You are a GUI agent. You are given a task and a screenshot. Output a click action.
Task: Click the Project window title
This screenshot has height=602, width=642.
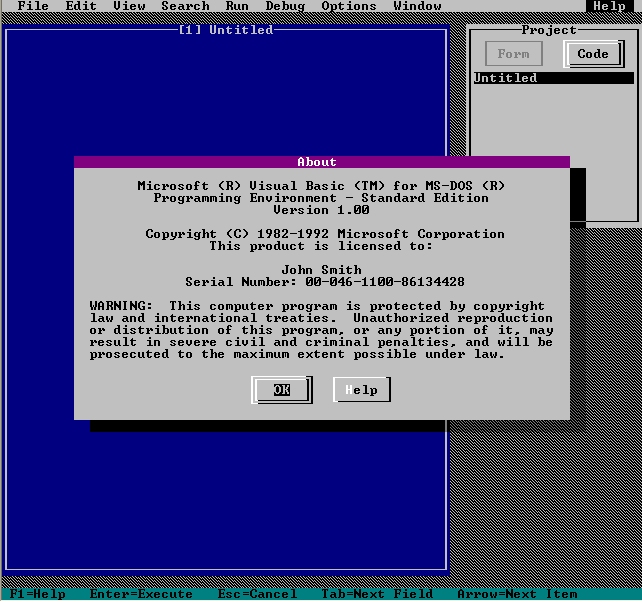pyautogui.click(x=549, y=29)
